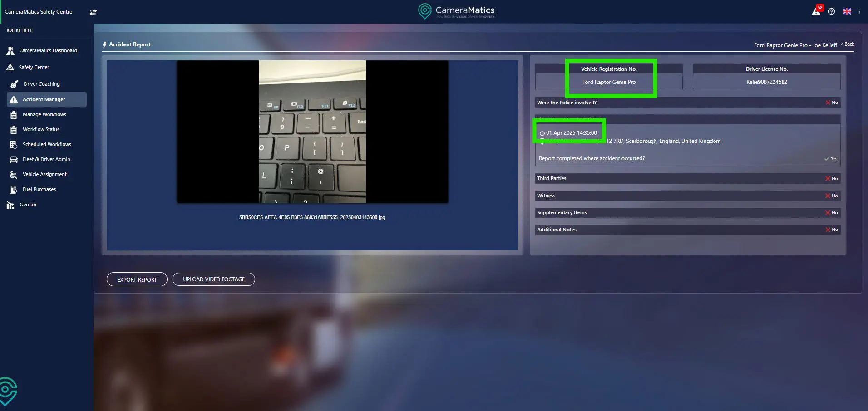Click the Safety Center sidebar icon
The width and height of the screenshot is (868, 411).
10,67
